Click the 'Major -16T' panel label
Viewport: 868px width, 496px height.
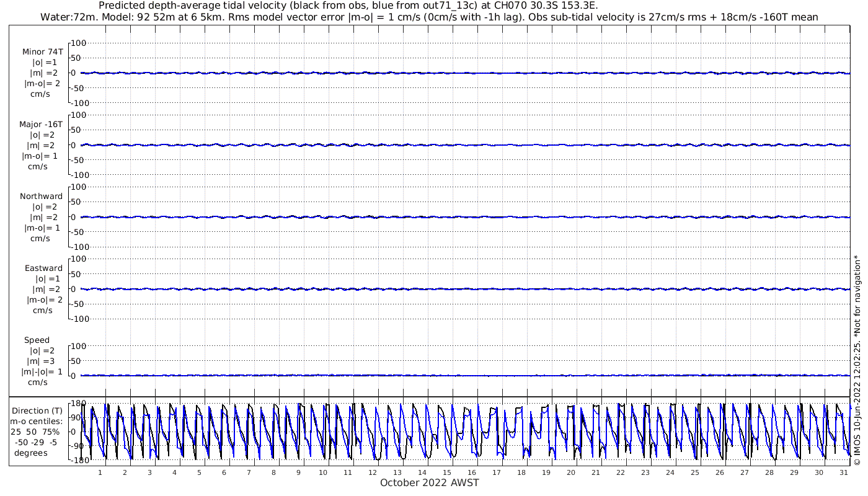click(41, 124)
